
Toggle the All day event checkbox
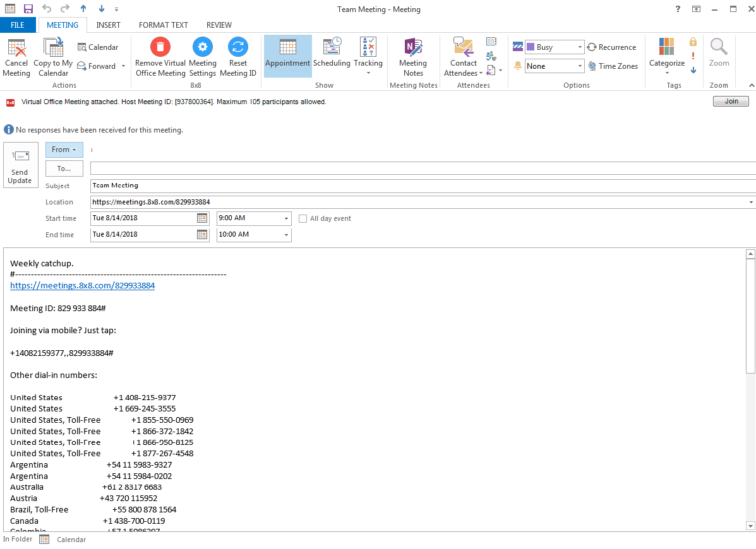(303, 218)
